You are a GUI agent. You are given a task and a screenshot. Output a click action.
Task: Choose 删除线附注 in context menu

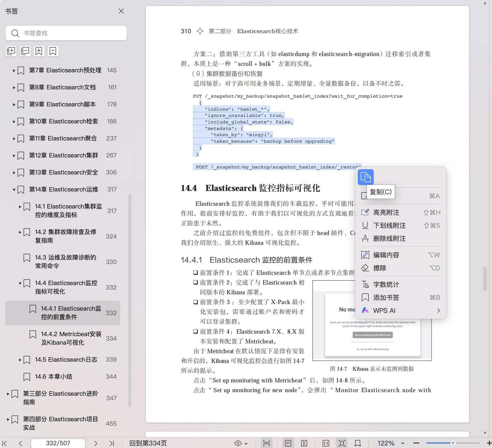pyautogui.click(x=401, y=239)
